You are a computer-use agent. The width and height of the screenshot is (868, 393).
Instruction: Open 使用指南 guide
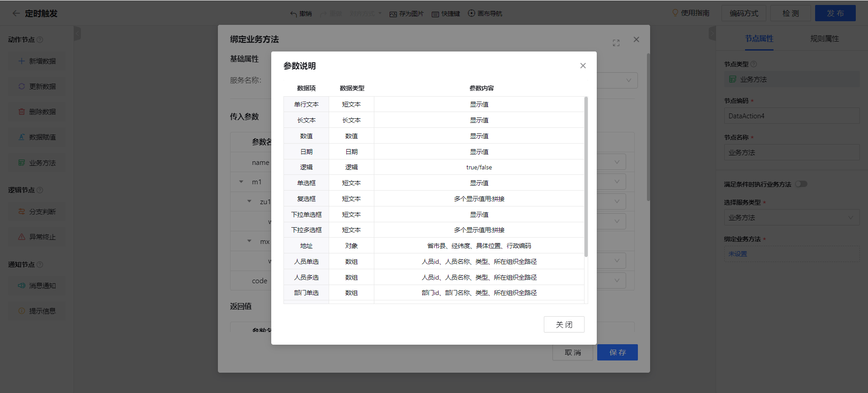click(691, 13)
